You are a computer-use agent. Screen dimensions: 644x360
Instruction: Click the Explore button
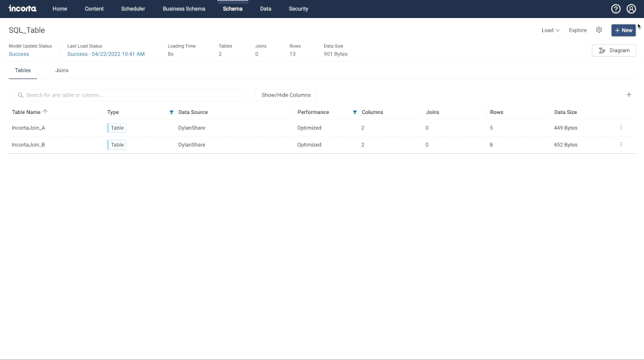click(x=578, y=30)
